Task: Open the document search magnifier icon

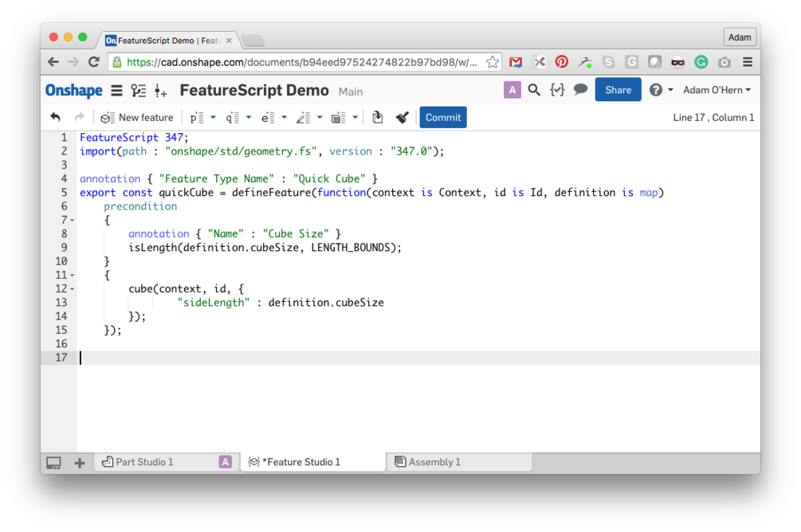Action: coord(534,90)
